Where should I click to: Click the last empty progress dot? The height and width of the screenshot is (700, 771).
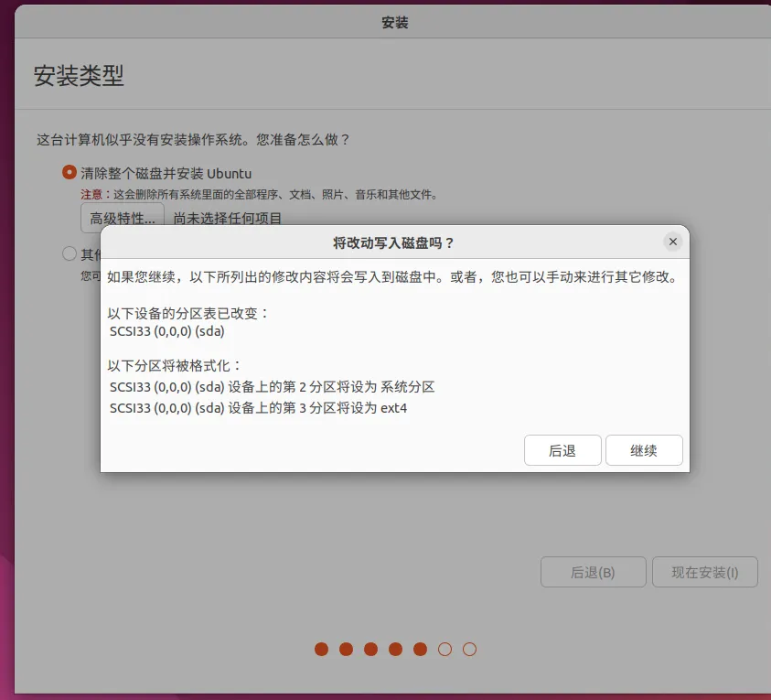coord(469,650)
